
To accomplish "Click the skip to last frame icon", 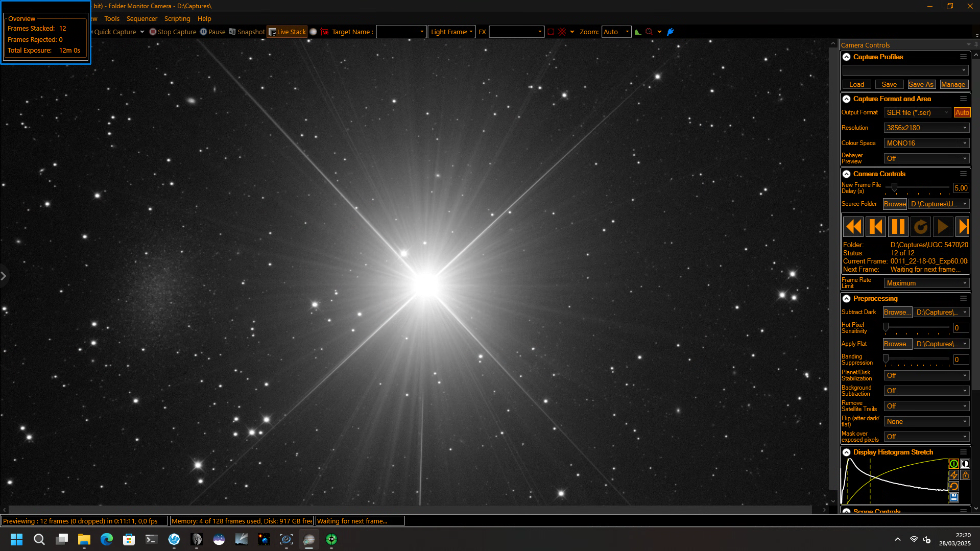I will (963, 226).
